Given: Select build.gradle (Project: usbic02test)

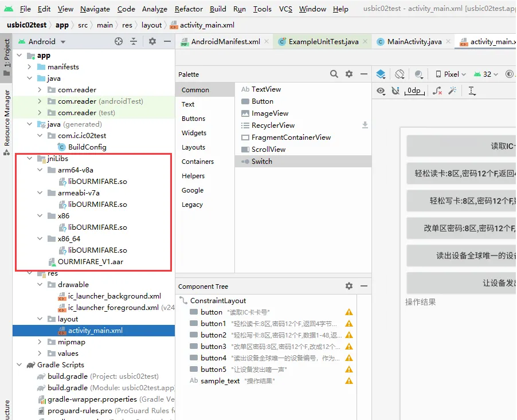Looking at the screenshot, I should click(x=103, y=376).
